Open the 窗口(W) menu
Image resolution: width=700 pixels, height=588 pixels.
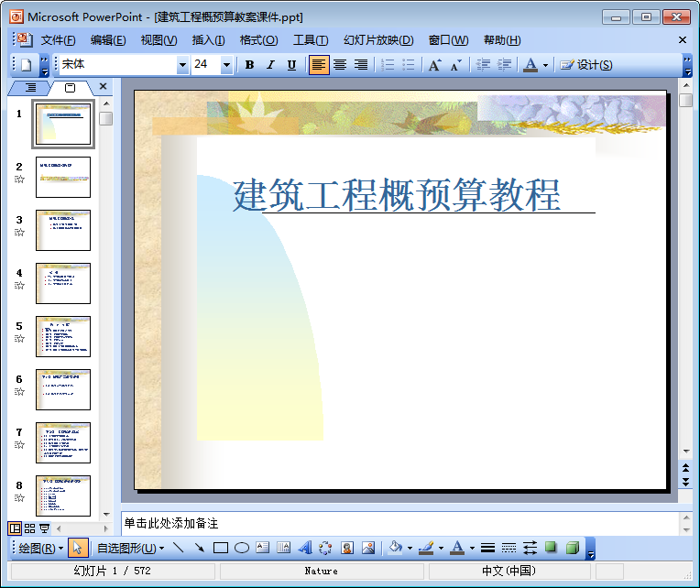(x=449, y=40)
